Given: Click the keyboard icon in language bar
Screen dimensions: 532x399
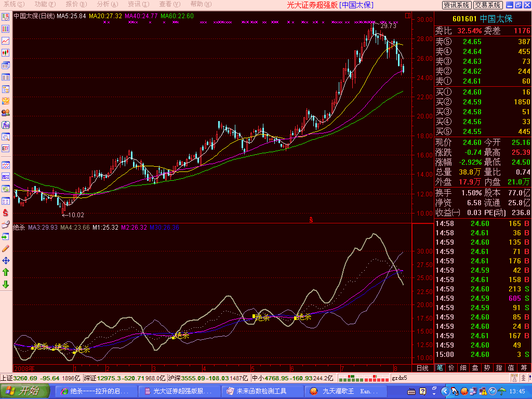Looking at the screenshot, I should (411, 392).
